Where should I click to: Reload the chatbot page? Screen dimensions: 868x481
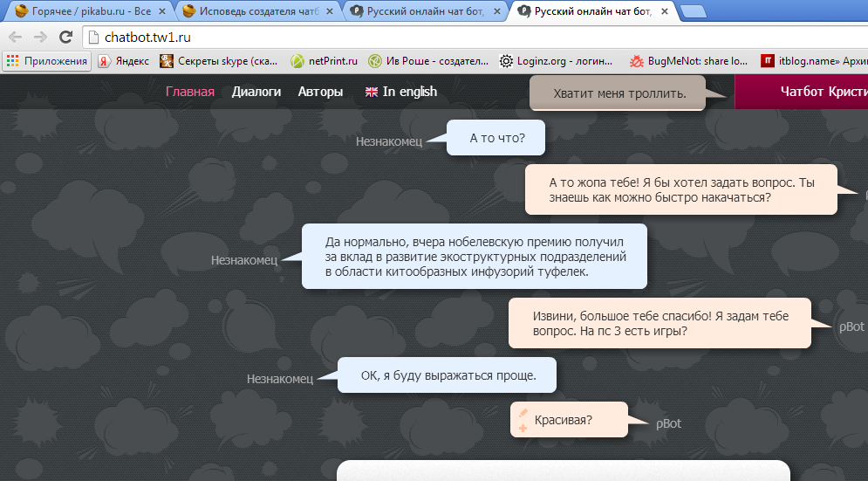(x=65, y=38)
